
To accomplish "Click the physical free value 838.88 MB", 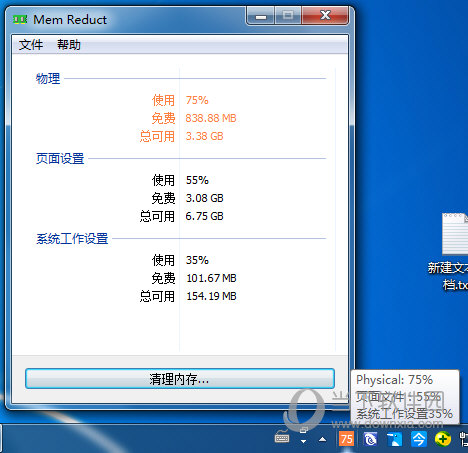I will (x=211, y=118).
